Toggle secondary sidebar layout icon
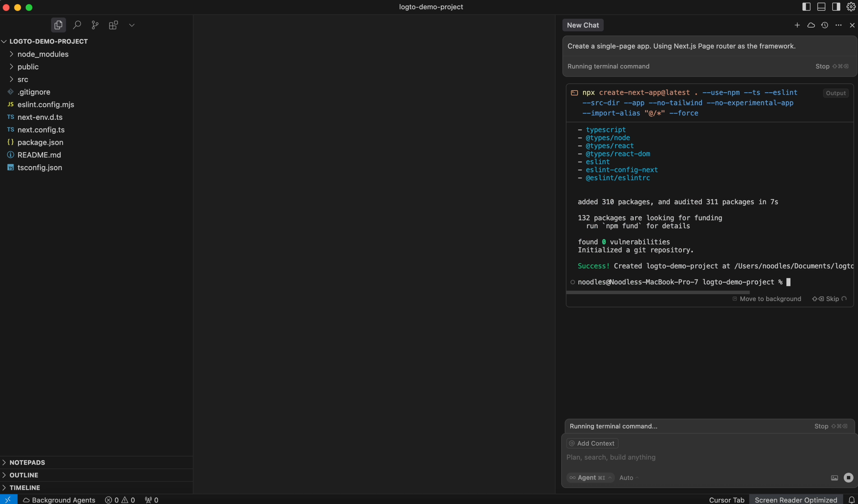858x504 pixels. click(x=836, y=7)
